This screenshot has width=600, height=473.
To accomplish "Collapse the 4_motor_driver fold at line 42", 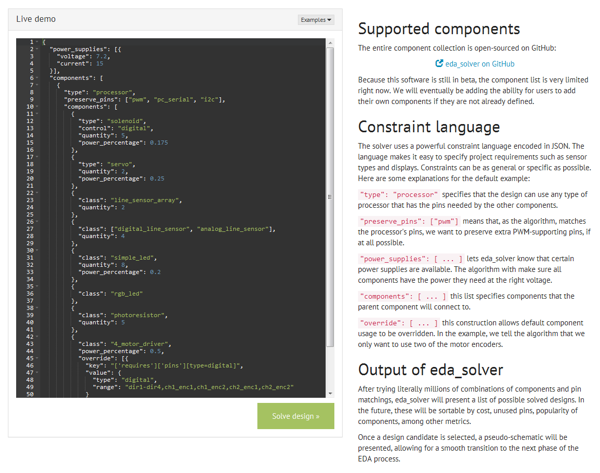I will click(x=37, y=337).
